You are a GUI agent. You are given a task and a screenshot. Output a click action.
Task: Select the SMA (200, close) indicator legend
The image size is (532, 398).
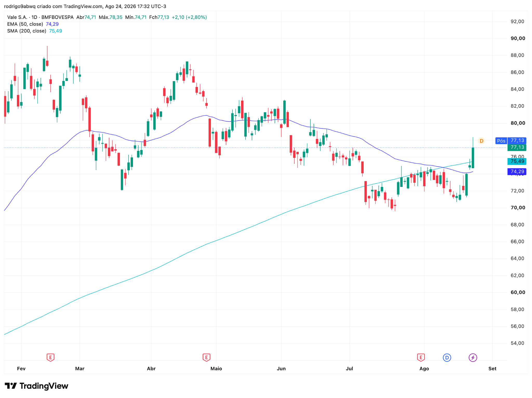tap(27, 31)
